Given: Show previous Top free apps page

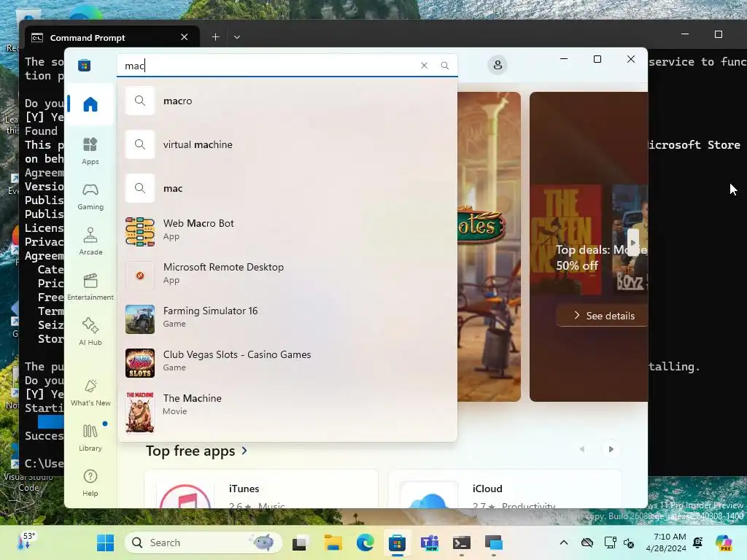Looking at the screenshot, I should click(x=581, y=449).
